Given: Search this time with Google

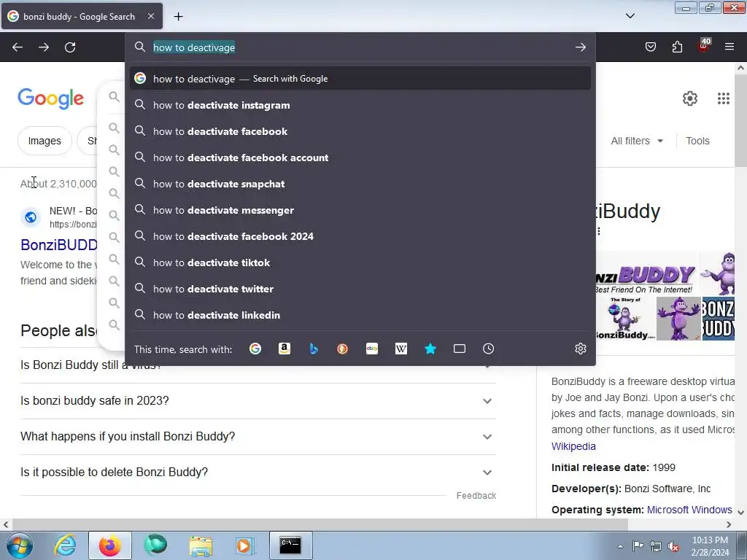Looking at the screenshot, I should tap(255, 349).
